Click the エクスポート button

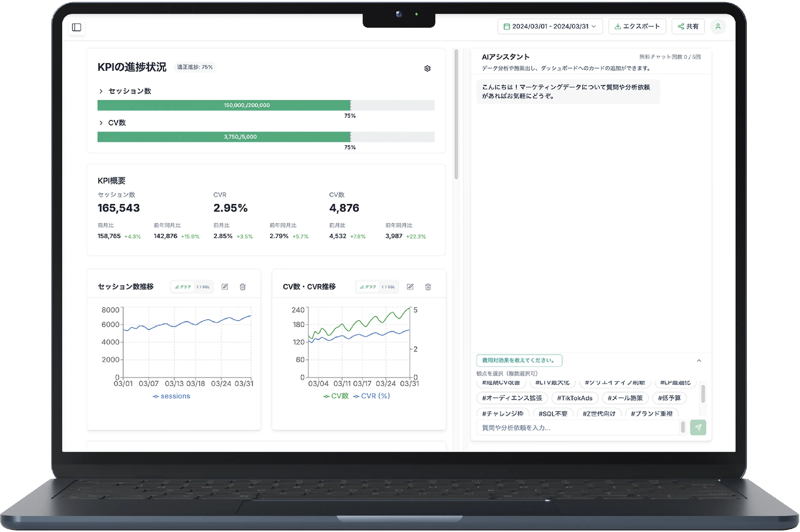tap(637, 27)
